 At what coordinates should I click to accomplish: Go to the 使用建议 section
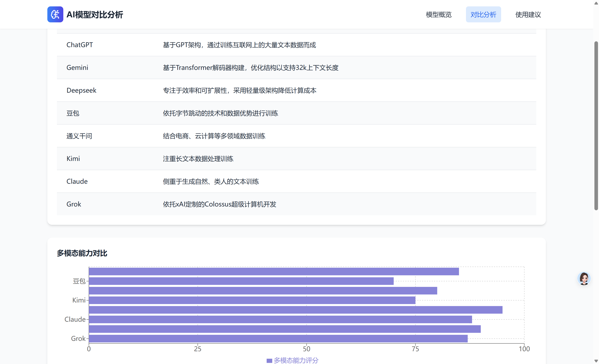(x=528, y=15)
